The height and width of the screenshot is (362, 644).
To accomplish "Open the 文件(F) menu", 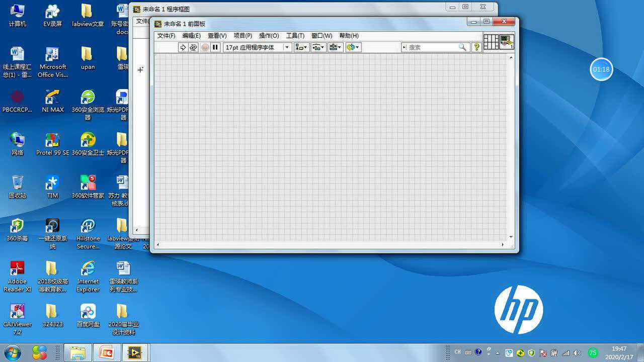I will coord(166,36).
